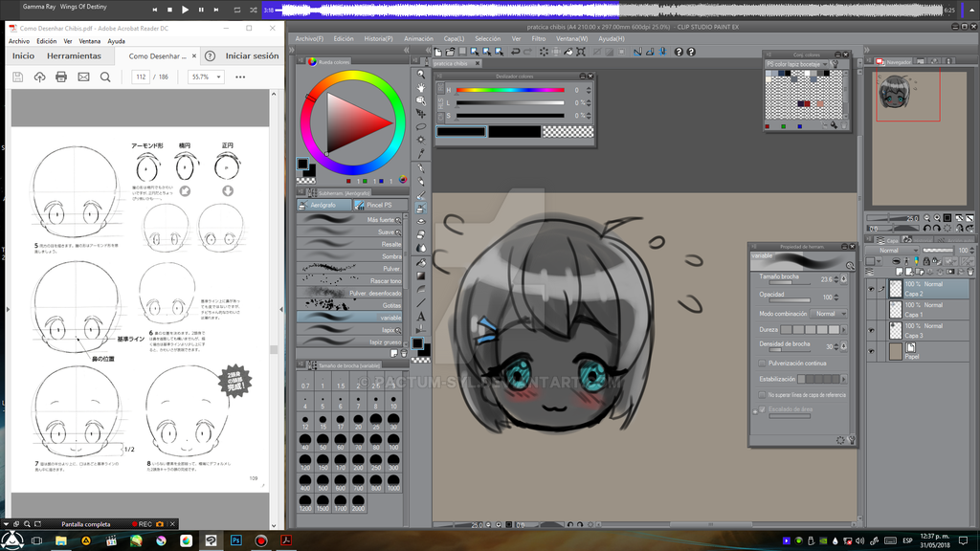Open Acrobat zoom 55.7% dropdown

[x=206, y=77]
